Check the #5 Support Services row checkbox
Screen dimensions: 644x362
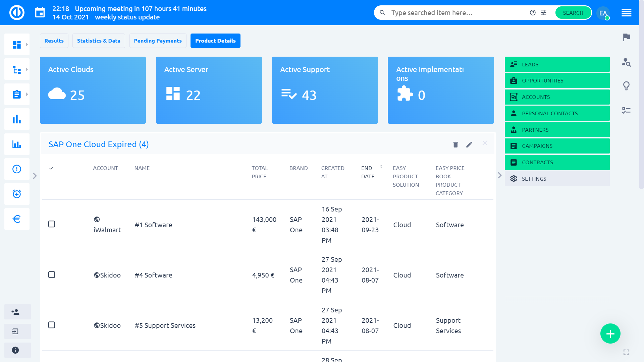(52, 325)
